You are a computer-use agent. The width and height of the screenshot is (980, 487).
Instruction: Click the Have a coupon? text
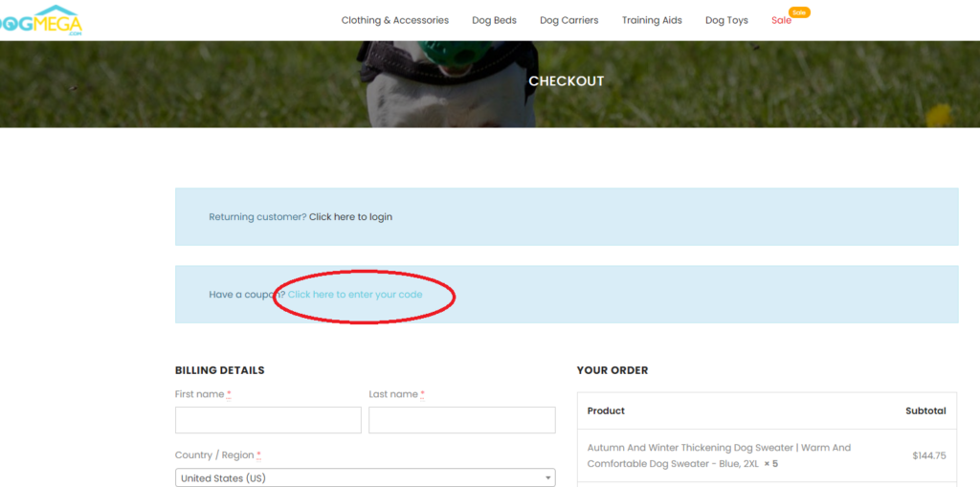[247, 295]
